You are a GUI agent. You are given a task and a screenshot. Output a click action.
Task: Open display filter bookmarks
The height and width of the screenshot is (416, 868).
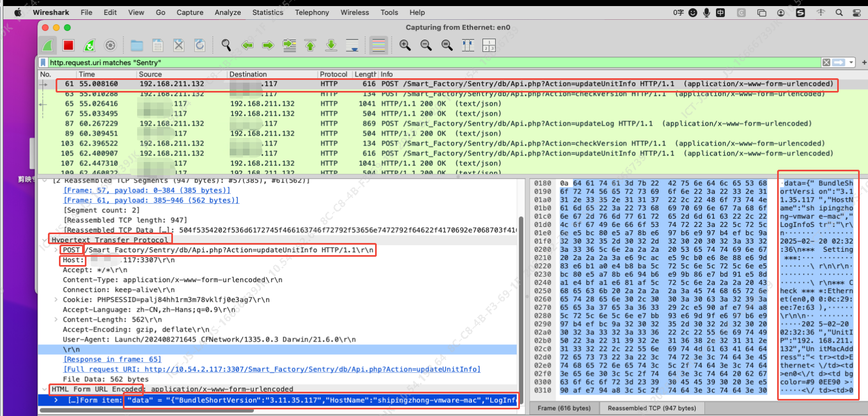click(x=44, y=63)
